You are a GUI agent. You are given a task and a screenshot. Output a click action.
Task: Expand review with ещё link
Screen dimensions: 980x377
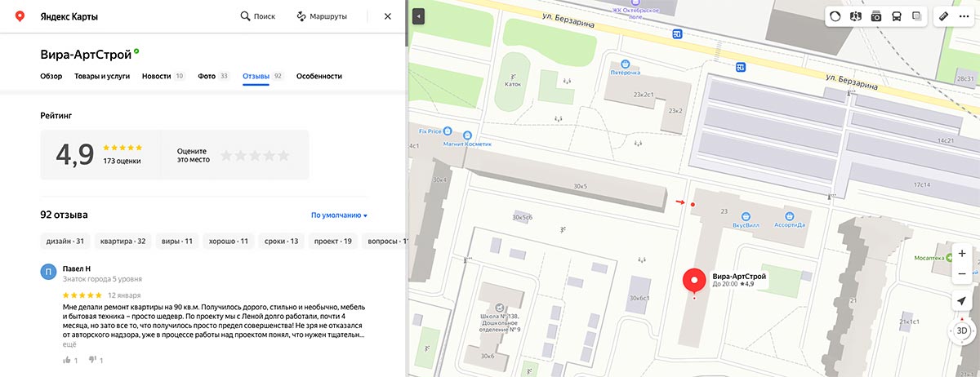click(69, 344)
